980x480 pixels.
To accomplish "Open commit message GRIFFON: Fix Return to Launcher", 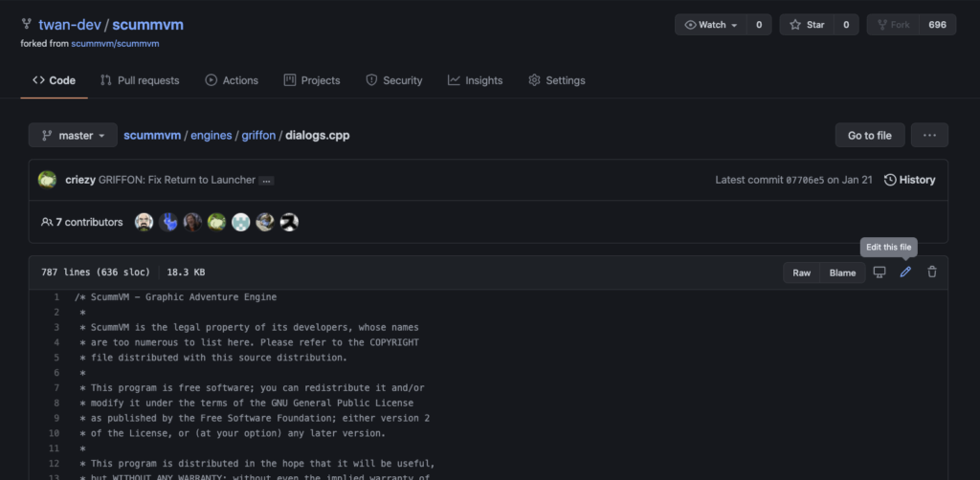I will (177, 180).
